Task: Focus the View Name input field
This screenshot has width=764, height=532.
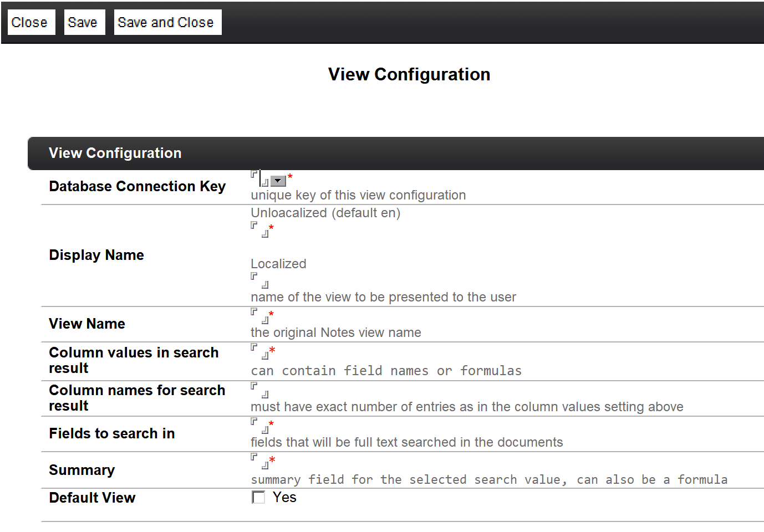Action: click(259, 316)
